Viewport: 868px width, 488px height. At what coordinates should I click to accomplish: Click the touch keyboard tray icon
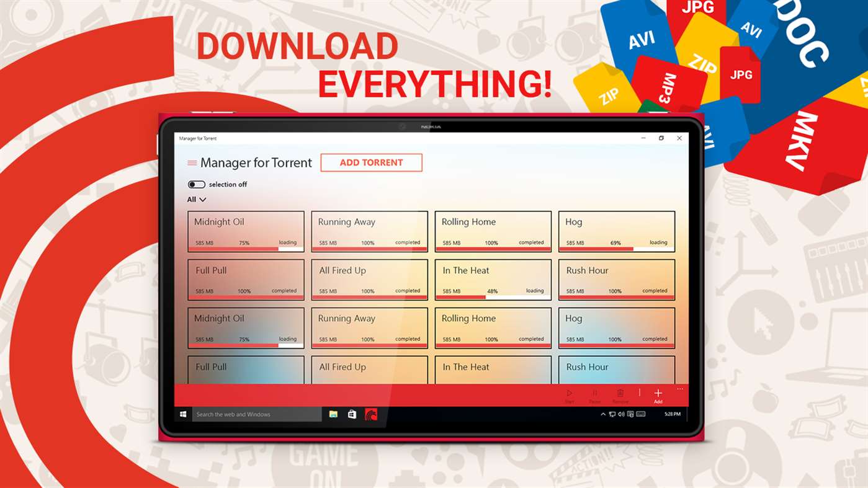click(640, 414)
